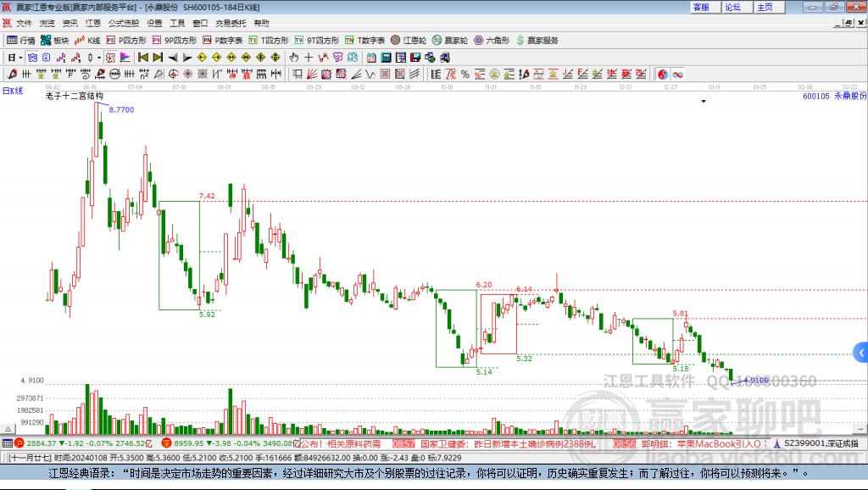
Task: Select the crosshair plus cursor tool
Action: point(309,58)
